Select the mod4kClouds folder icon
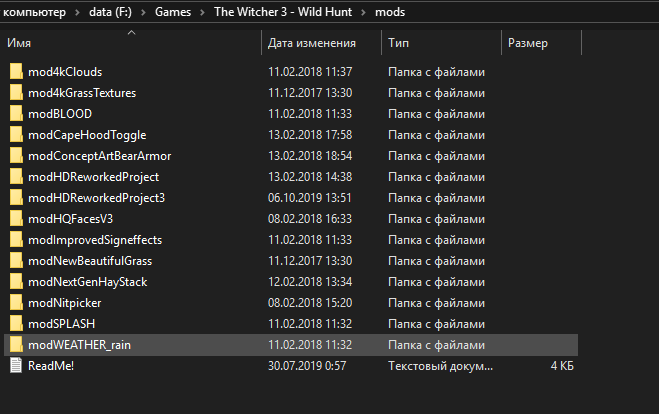The width and height of the screenshot is (659, 414). click(x=16, y=71)
